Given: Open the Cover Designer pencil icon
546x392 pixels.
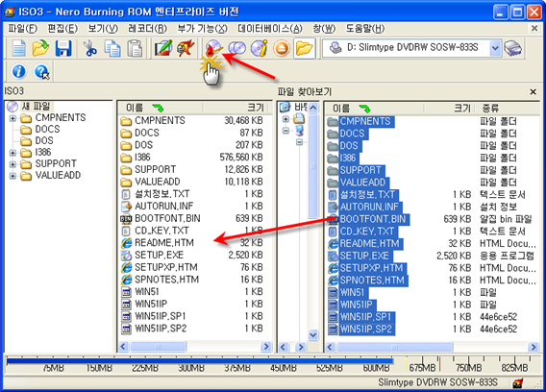Looking at the screenshot, I should coord(163,48).
